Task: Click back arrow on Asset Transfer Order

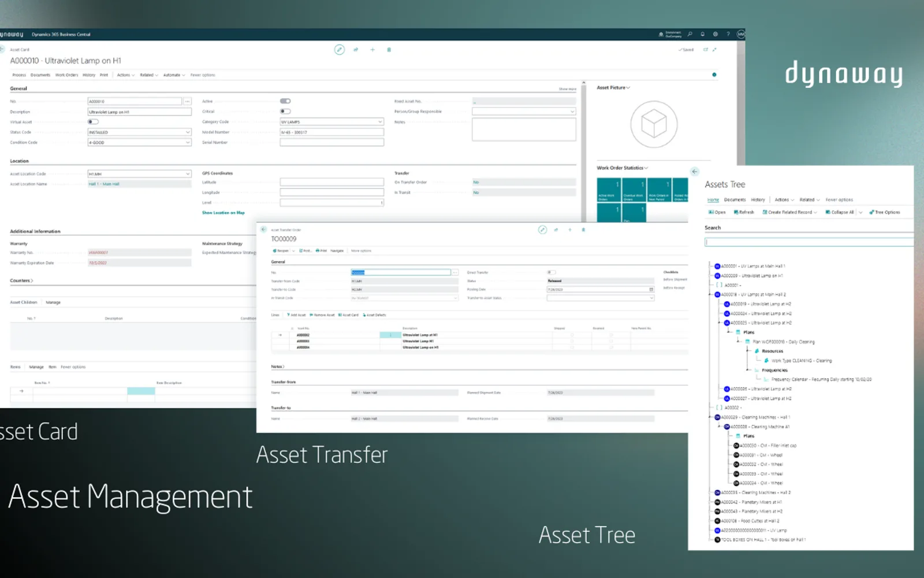Action: [x=263, y=229]
